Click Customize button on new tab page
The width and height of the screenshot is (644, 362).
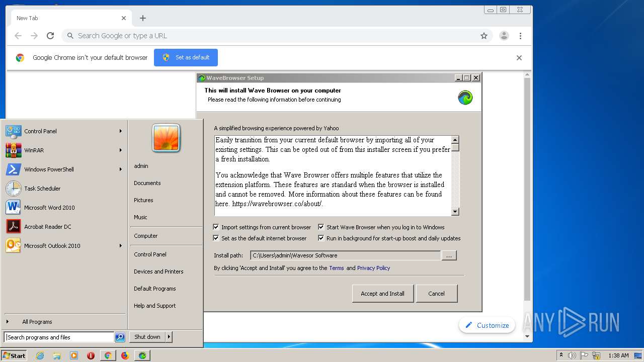click(x=487, y=325)
